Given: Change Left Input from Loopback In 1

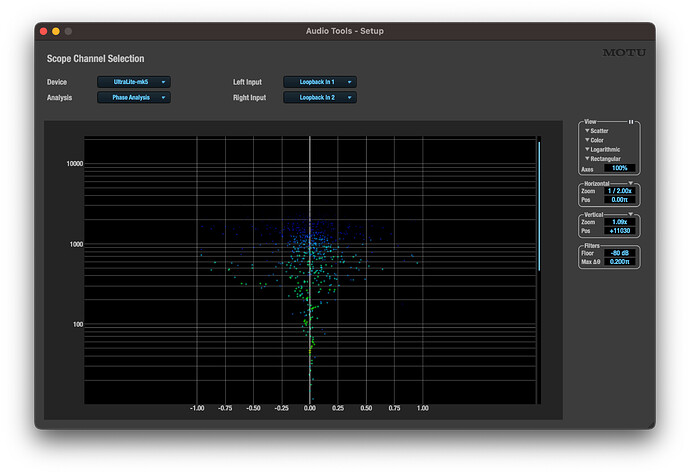Looking at the screenshot, I should tap(320, 82).
